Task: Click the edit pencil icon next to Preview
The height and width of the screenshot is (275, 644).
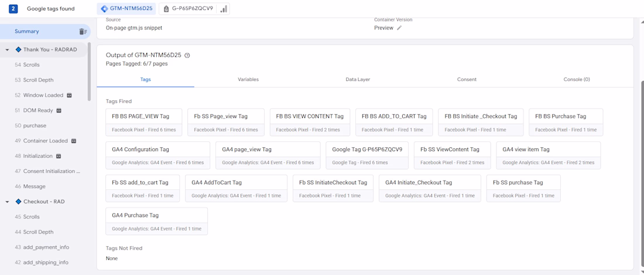Action: coord(399,28)
